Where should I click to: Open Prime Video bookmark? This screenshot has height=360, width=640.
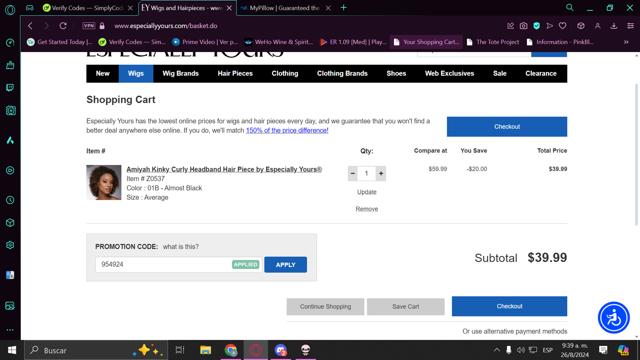[x=204, y=42]
